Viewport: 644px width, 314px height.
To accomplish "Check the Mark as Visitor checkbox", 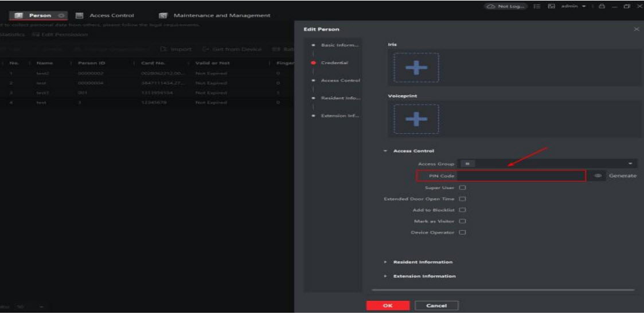I will 462,221.
